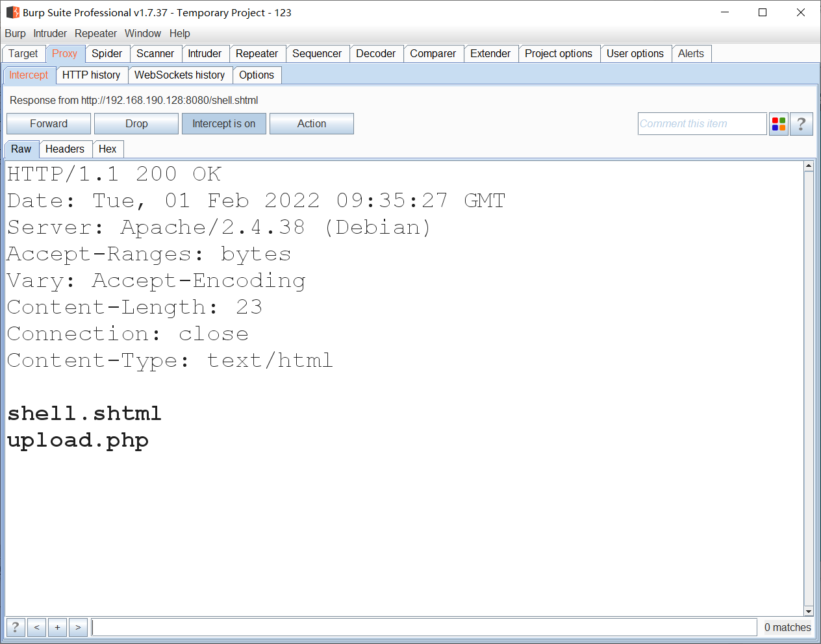Switch to the Headers view tab
This screenshot has height=644, width=821.
point(65,149)
